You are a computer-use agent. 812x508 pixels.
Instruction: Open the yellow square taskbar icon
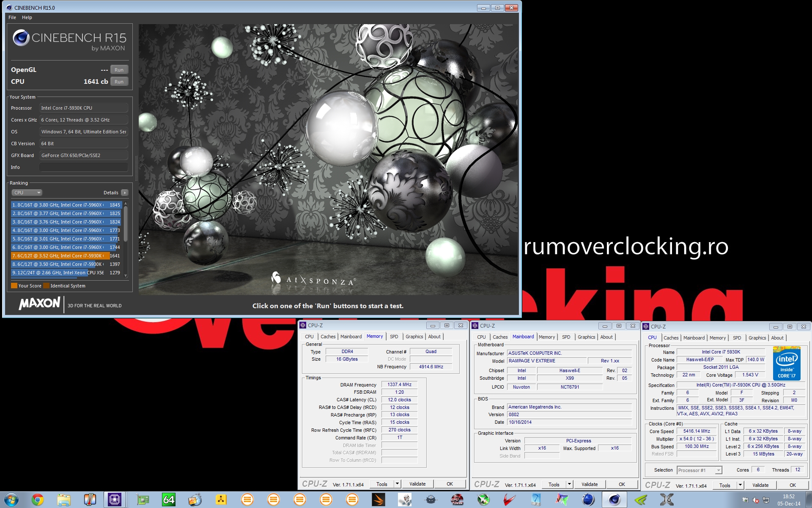[221, 500]
